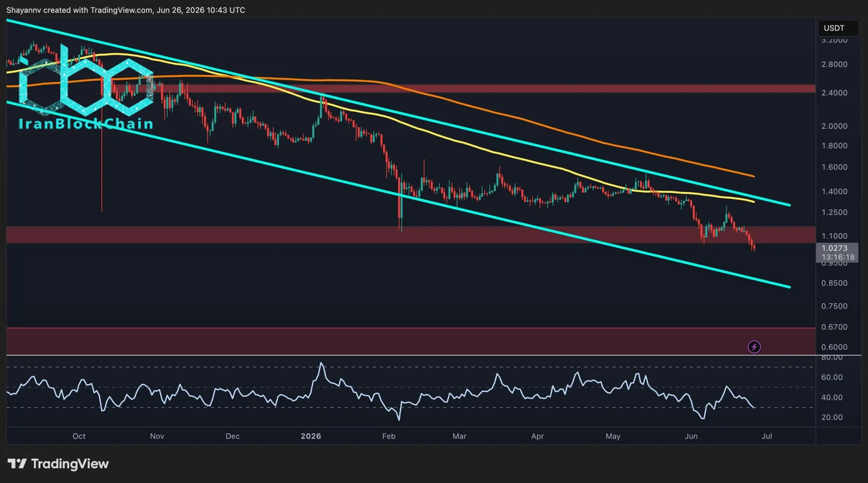Select the Feb label on time axis
Screen dimensions: 868x483
point(389,436)
